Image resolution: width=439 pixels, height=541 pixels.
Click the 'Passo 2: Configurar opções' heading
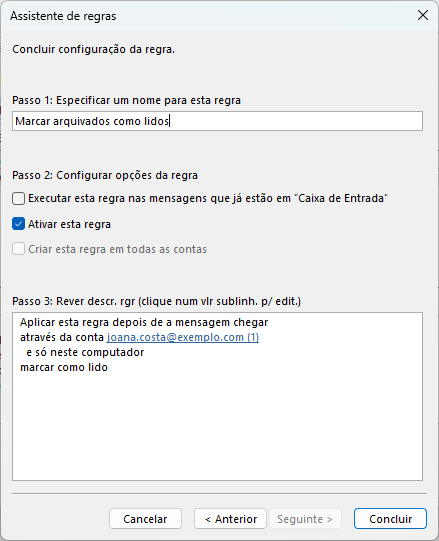[105, 175]
